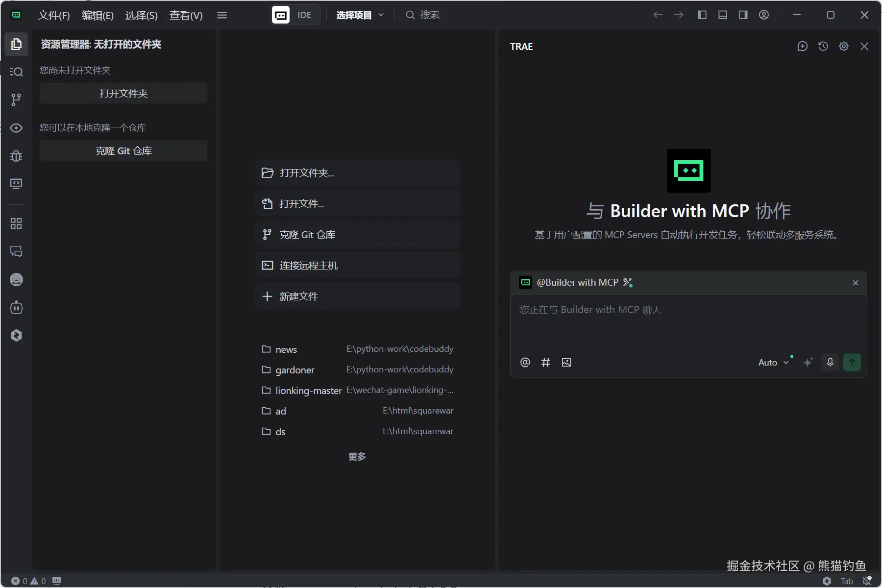The width and height of the screenshot is (882, 588).
Task: Click 打开文件夹 button in explorer sidebar
Action: point(123,94)
